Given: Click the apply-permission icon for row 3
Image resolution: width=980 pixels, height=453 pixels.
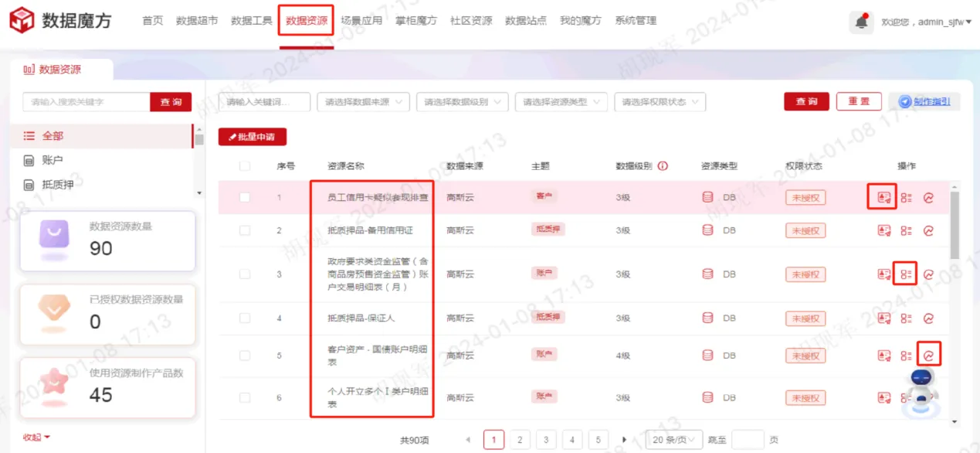Looking at the screenshot, I should click(884, 274).
